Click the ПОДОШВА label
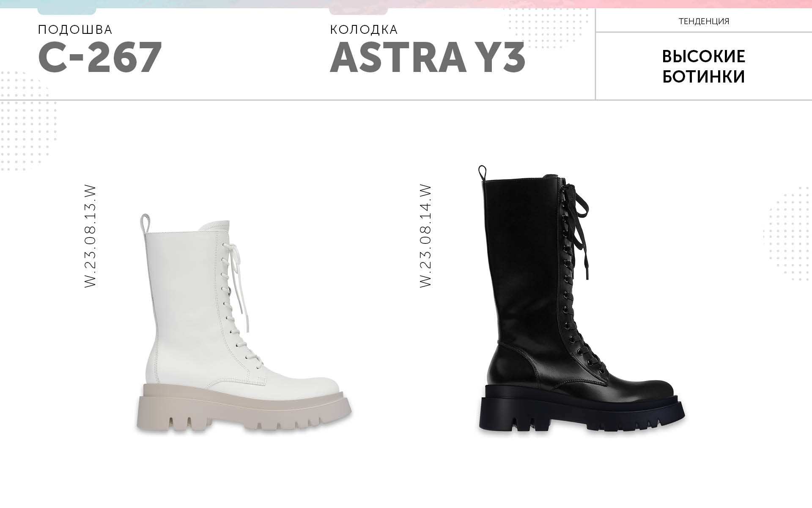 [75, 30]
